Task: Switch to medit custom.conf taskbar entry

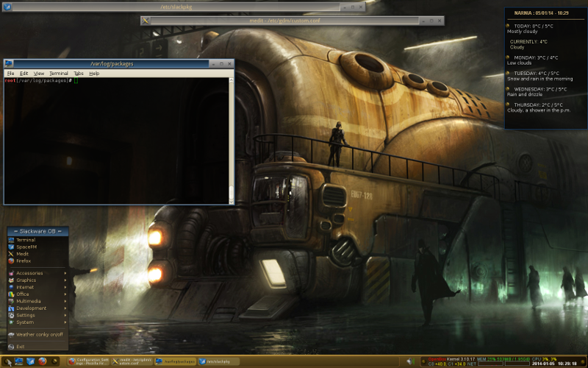Action: pos(132,361)
